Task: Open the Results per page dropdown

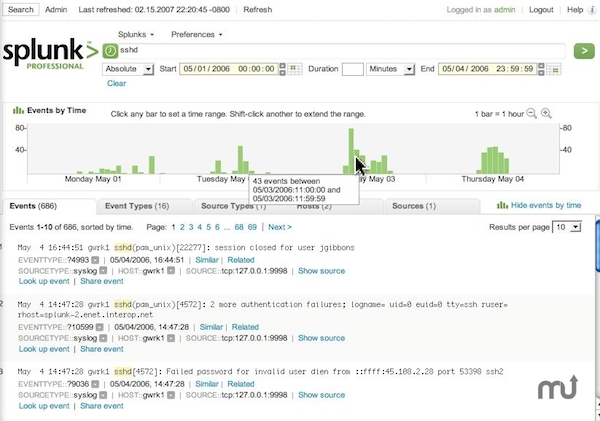Action: pos(567,227)
